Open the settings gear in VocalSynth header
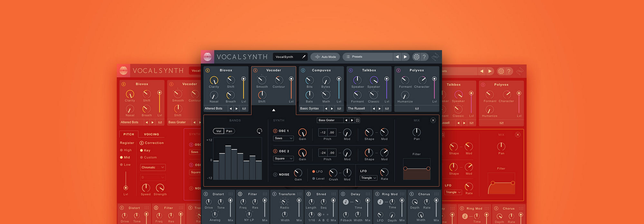644x224 pixels. tap(416, 57)
